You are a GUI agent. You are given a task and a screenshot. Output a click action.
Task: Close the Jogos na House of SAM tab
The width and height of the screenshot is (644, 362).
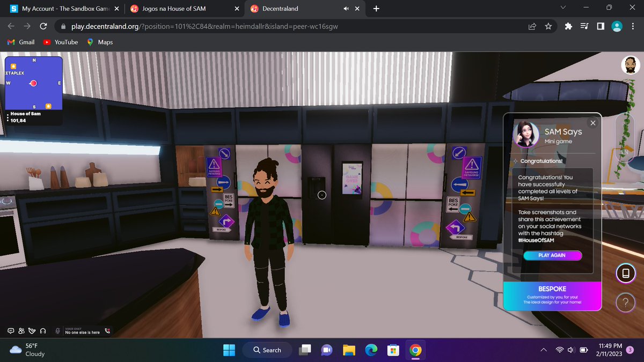(237, 9)
